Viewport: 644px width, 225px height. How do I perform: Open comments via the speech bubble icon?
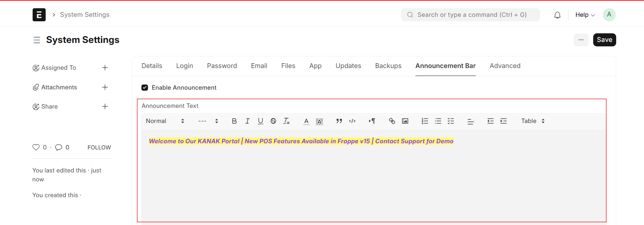59,147
